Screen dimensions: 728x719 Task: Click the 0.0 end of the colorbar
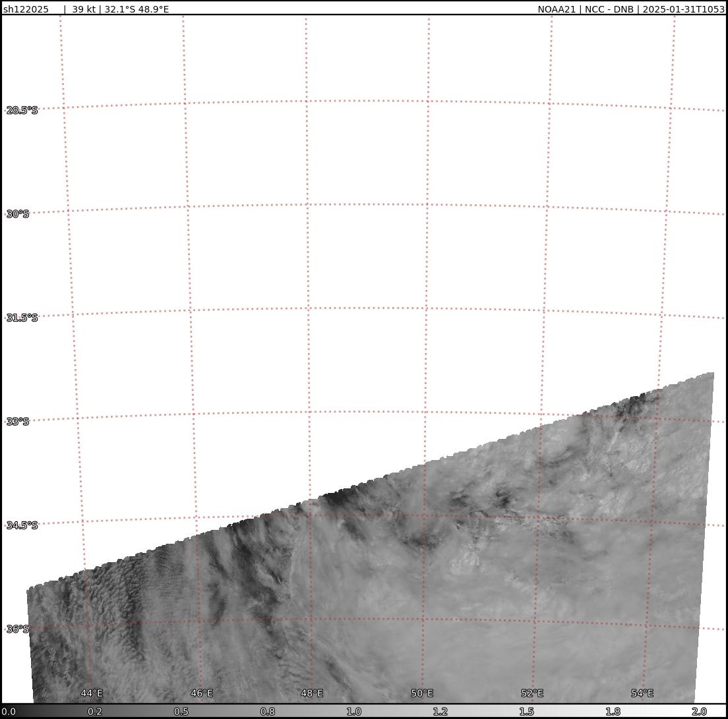coord(9,712)
